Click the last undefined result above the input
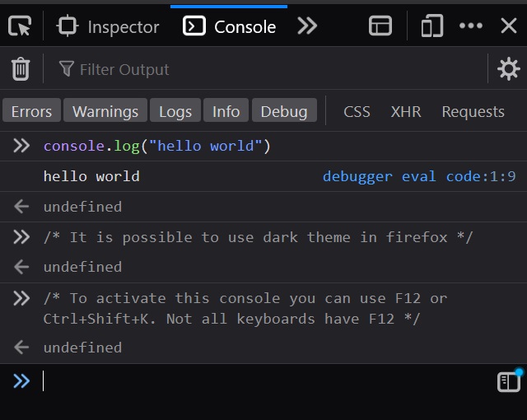The height and width of the screenshot is (420, 527). coord(82,348)
